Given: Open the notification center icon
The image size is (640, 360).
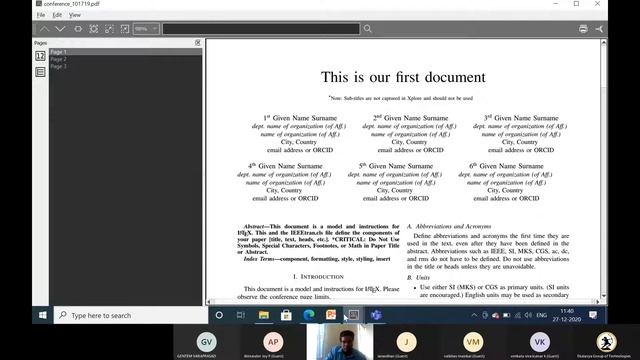Looking at the screenshot, I should (x=593, y=315).
